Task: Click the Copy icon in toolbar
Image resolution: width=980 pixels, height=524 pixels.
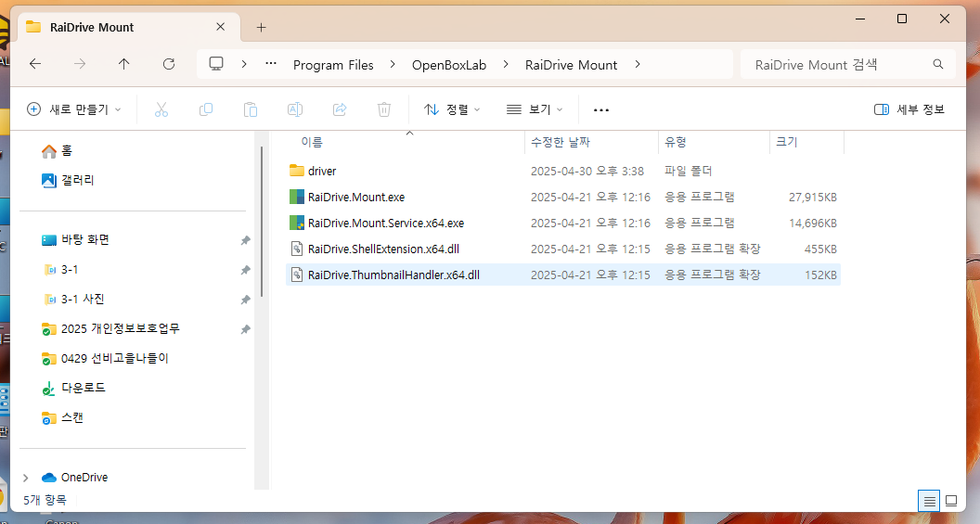Action: coord(206,109)
